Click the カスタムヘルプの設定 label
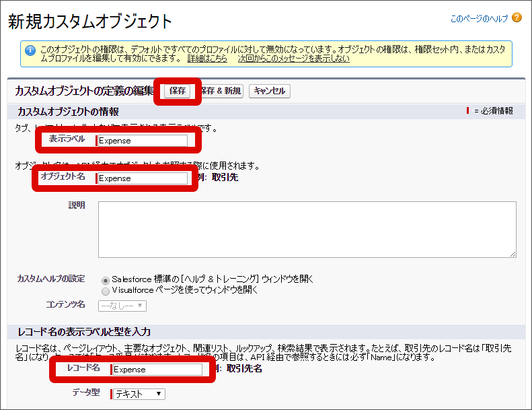Image resolution: width=532 pixels, height=410 pixels. (51, 279)
